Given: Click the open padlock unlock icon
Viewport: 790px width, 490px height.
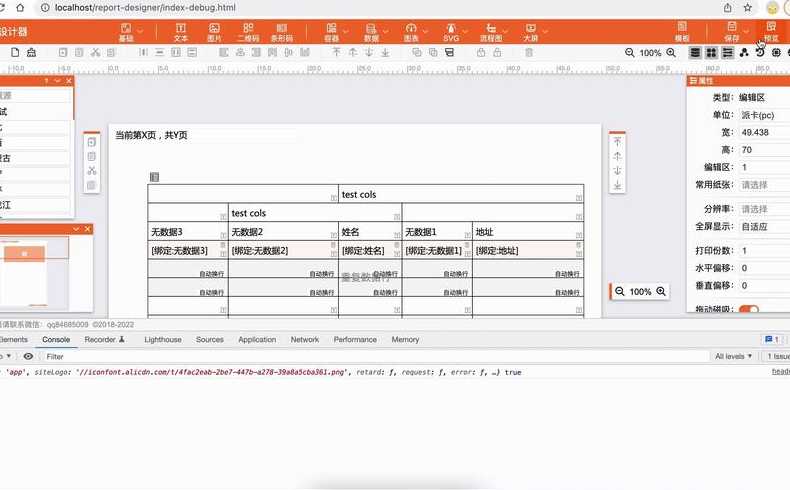Looking at the screenshot, I should [x=497, y=52].
